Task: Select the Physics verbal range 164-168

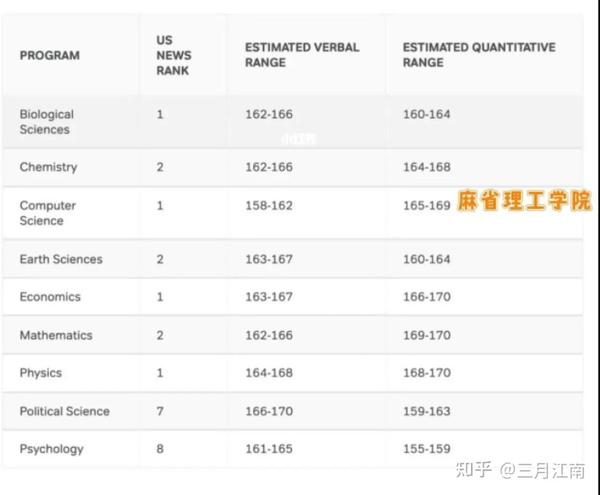Action: [x=268, y=373]
